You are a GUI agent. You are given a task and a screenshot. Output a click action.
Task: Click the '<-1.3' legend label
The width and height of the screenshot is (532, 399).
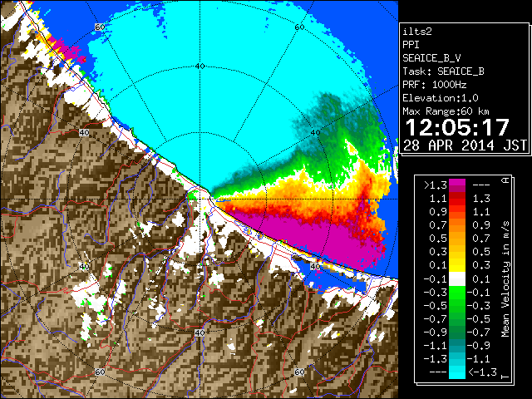tap(482, 372)
